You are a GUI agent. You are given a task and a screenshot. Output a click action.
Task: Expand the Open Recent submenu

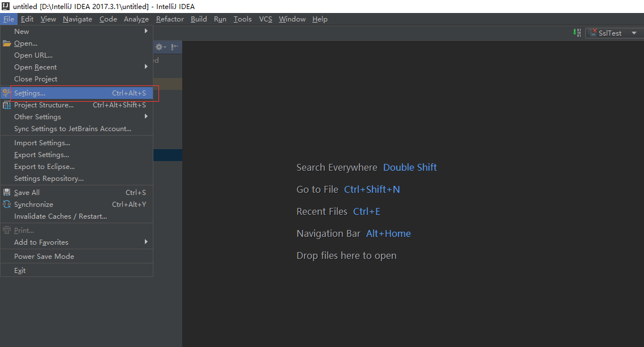77,67
